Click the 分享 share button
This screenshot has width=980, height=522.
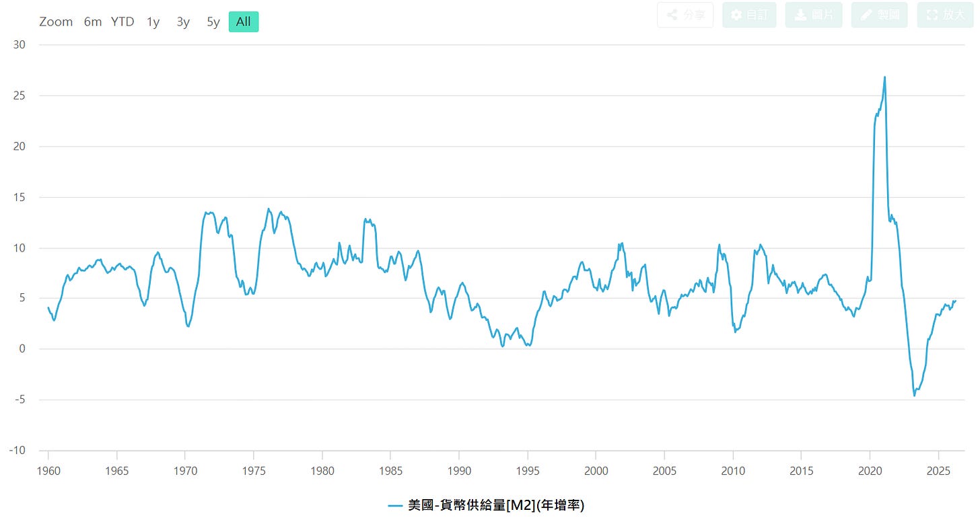(x=685, y=15)
